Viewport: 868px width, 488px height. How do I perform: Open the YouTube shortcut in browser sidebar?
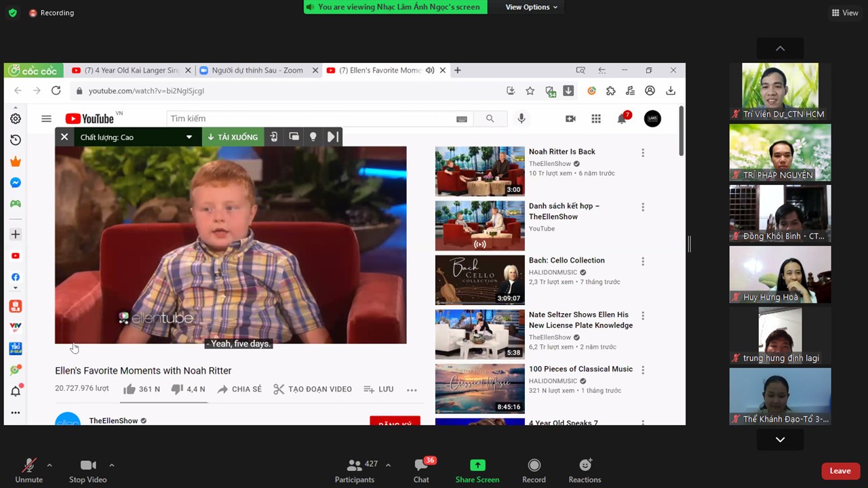[x=16, y=256]
